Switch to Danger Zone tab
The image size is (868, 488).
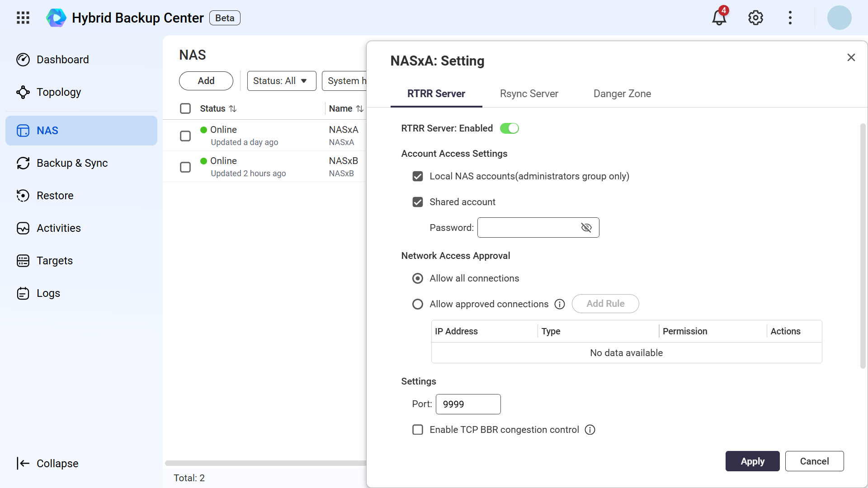622,94
